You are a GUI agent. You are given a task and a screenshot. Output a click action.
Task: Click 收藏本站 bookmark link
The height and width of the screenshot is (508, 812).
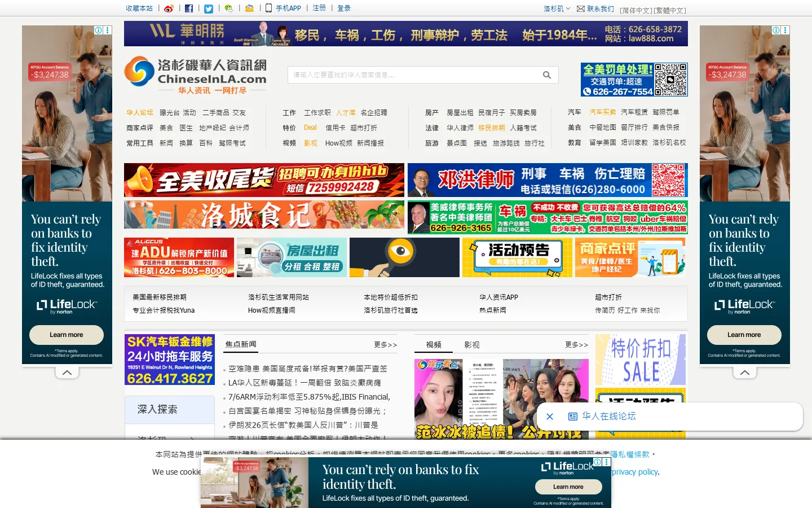[139, 8]
